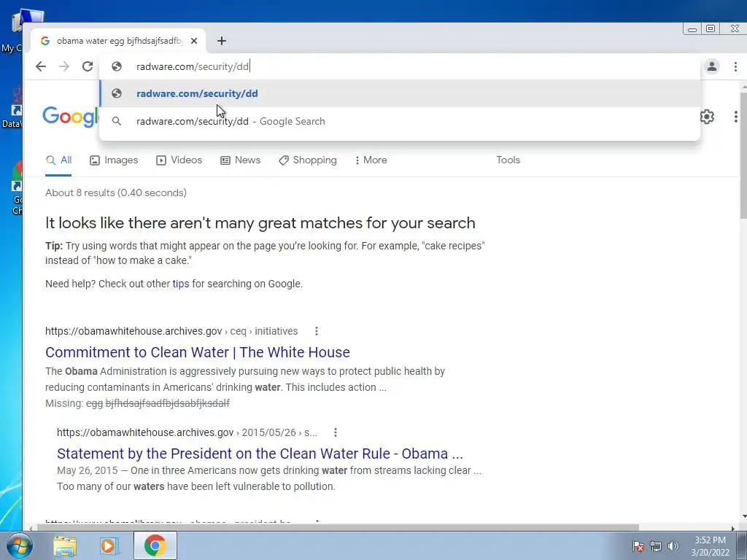Expand the More search categories menu
Viewport: 747px width, 560px height.
(371, 160)
